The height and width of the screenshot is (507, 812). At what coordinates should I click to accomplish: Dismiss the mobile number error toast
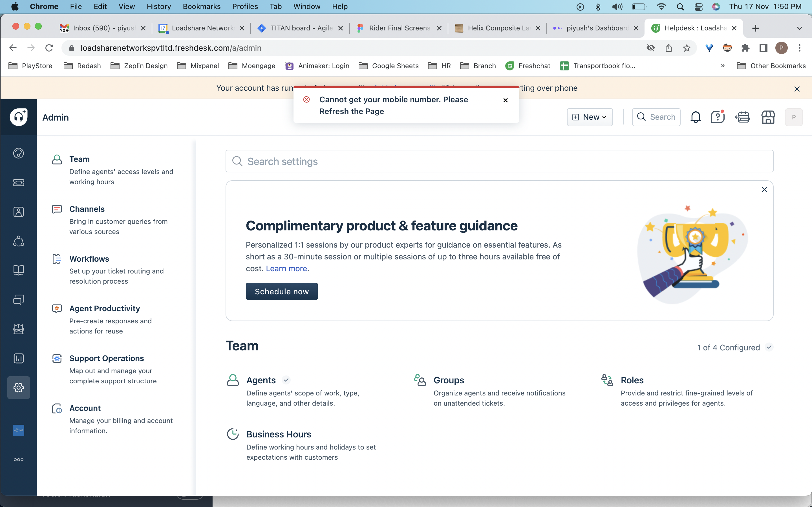[505, 100]
